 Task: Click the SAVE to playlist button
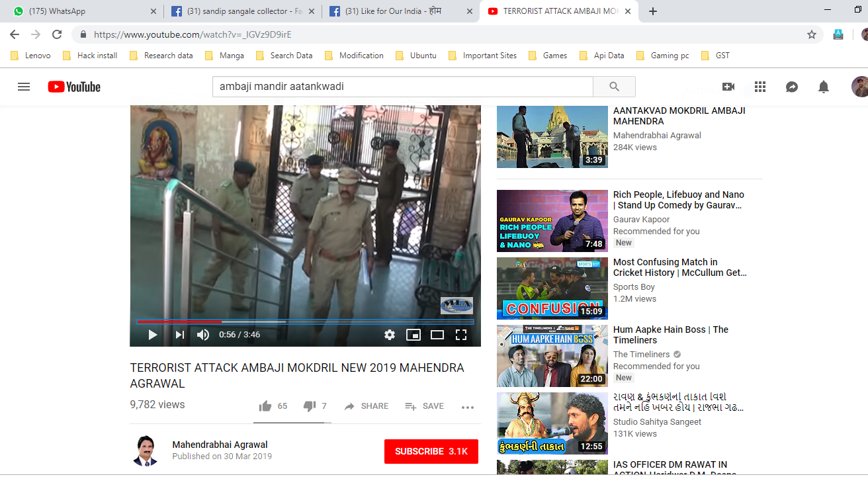click(424, 406)
